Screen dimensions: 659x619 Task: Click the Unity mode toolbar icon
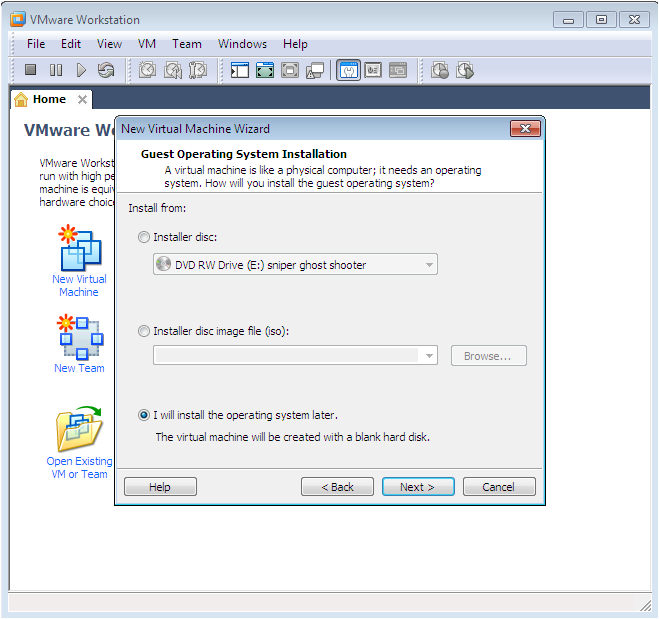coord(315,70)
